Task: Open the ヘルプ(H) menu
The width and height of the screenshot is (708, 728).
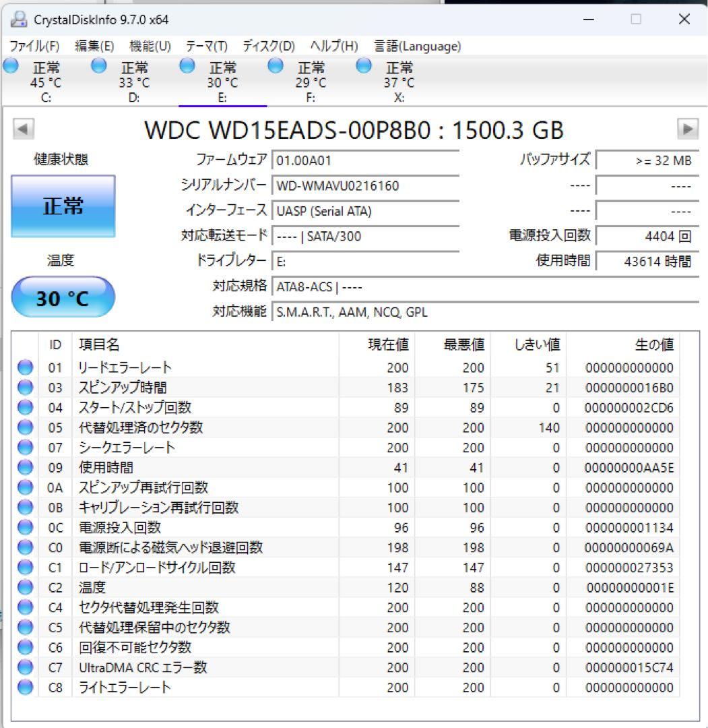Action: click(x=333, y=47)
